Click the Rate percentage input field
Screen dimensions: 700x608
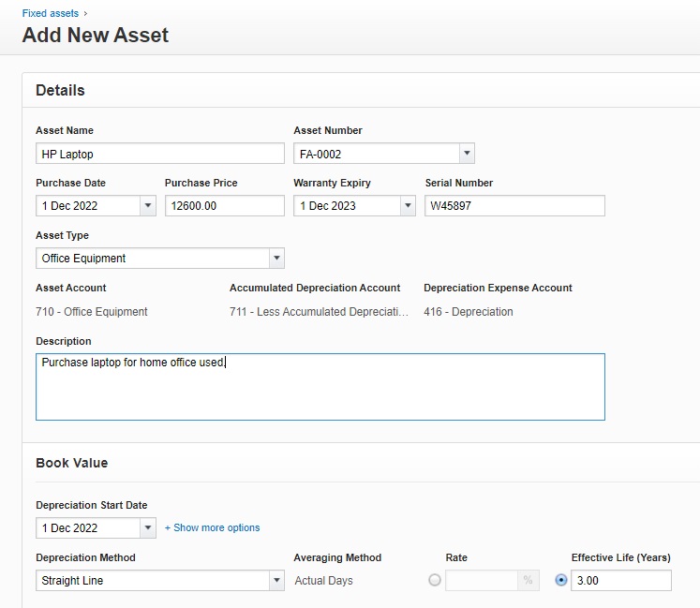click(482, 581)
